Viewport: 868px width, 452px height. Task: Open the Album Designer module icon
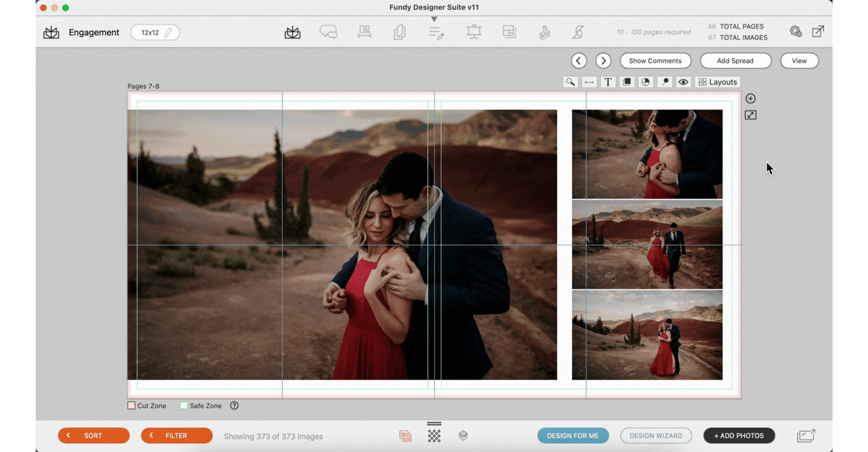tap(292, 33)
